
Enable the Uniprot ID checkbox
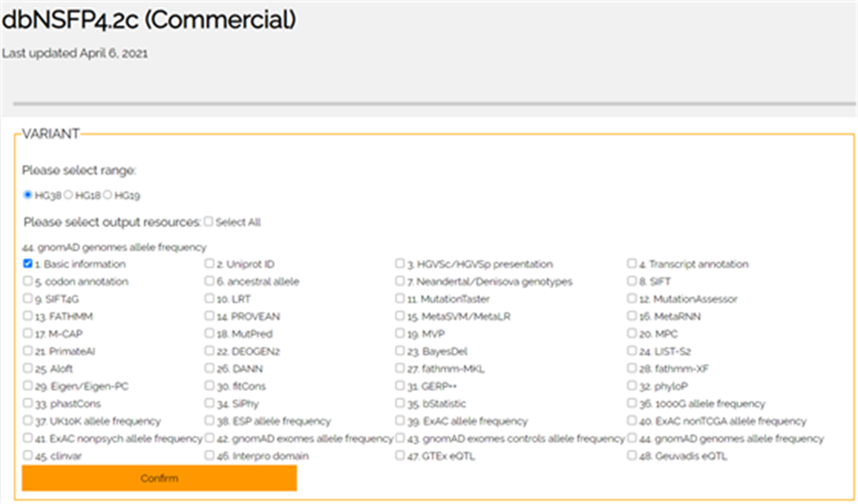pyautogui.click(x=210, y=264)
